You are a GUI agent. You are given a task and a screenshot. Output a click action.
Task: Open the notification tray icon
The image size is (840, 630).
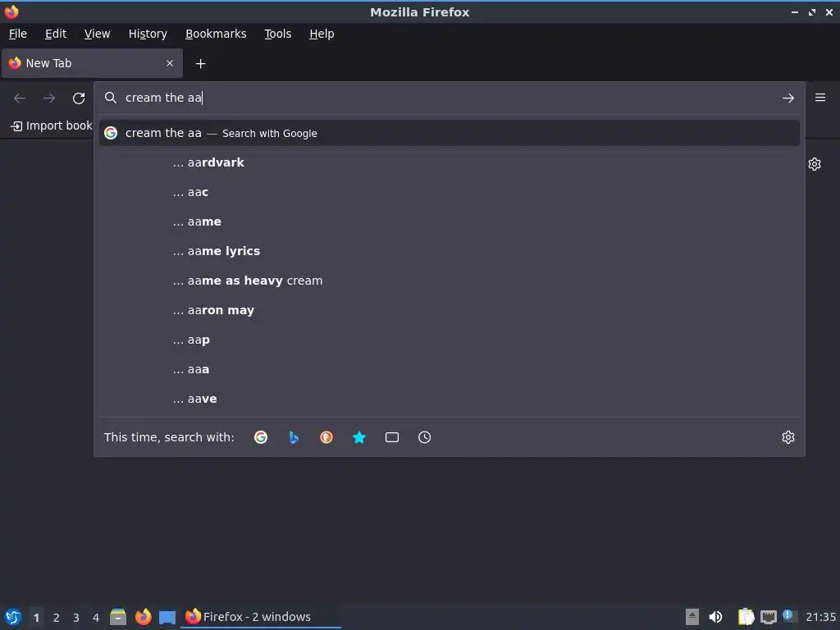tap(790, 616)
